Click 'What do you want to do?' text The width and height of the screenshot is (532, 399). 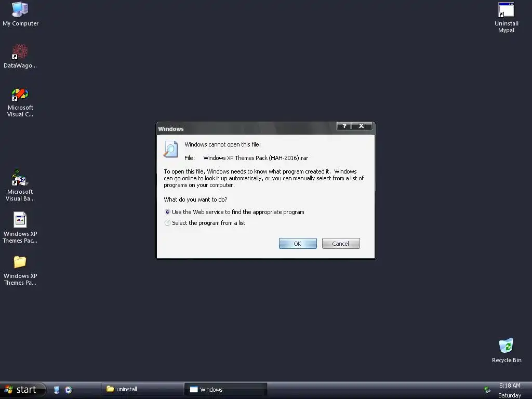coord(195,199)
